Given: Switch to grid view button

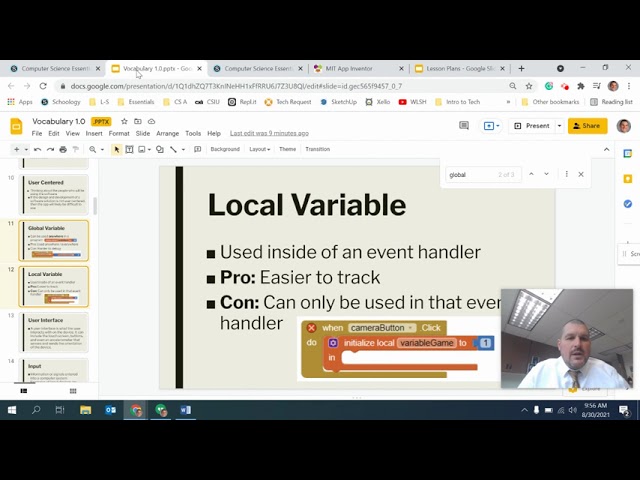Looking at the screenshot, I should 73,391.
